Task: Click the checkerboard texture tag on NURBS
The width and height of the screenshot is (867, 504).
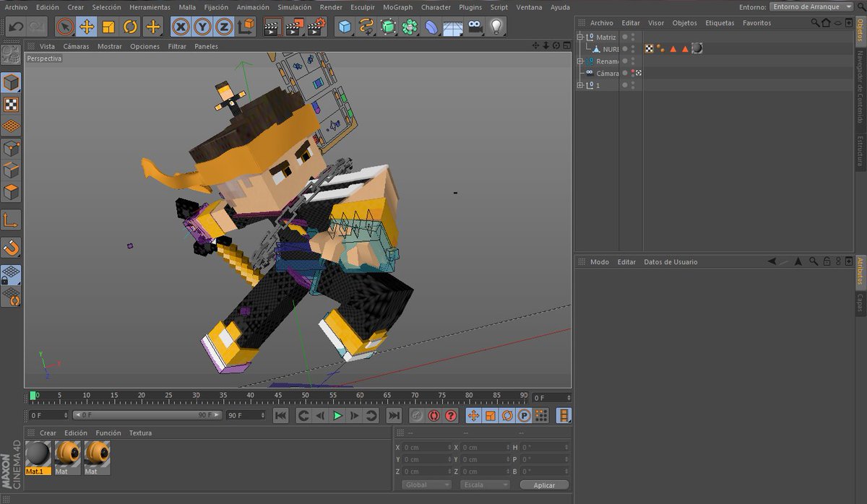Action: 650,49
